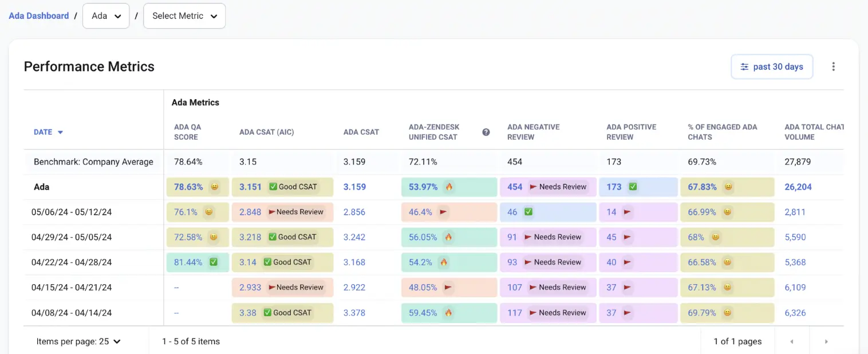Click the red flag beside 46.4%
868x354 pixels.
[443, 212]
